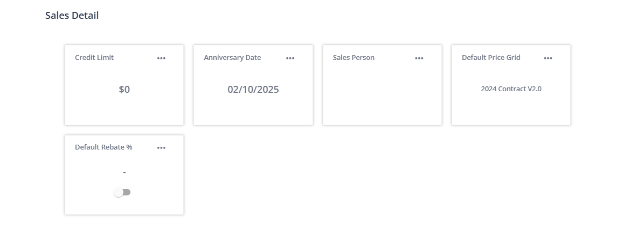Viewport: 644px width, 244px height.
Task: Click the Default Price Grid card title
Action: [x=491, y=58]
